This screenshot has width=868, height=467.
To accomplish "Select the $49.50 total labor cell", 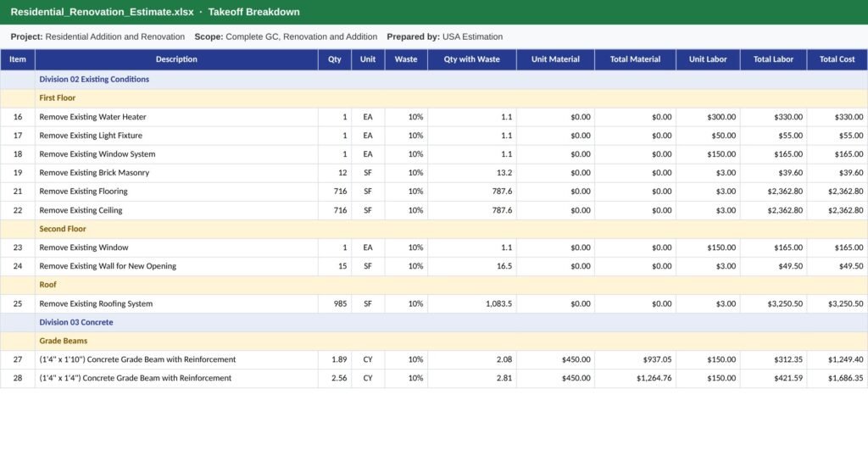I will tap(773, 266).
